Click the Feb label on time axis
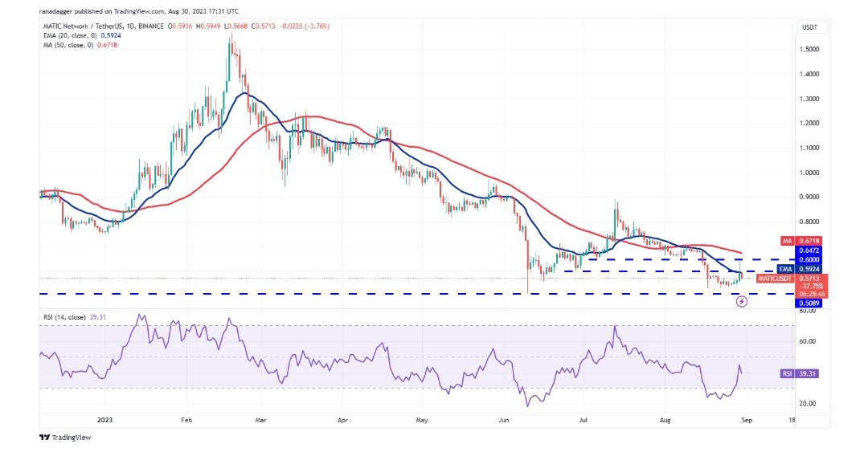The image size is (868, 452). (186, 419)
